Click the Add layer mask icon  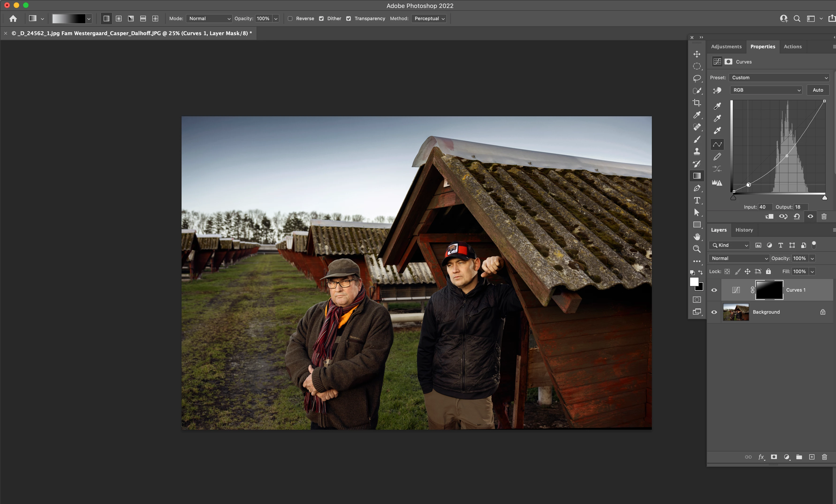point(774,457)
